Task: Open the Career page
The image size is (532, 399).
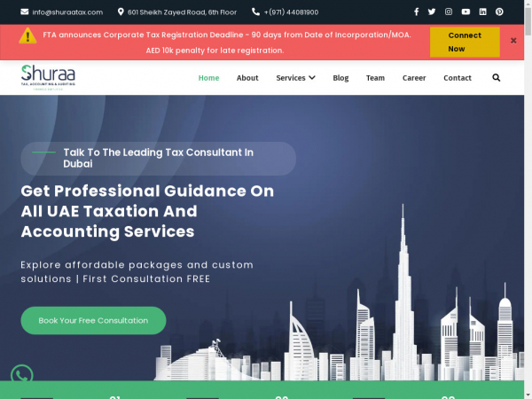Action: 414,78
